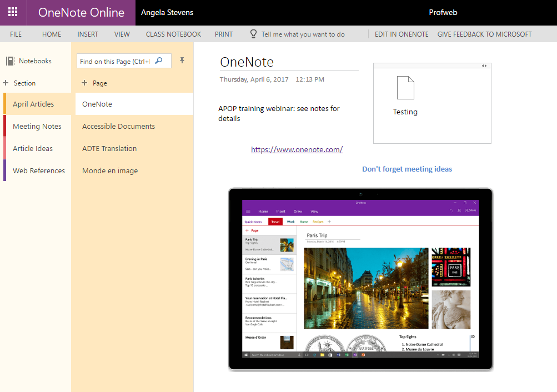557x392 pixels.
Task: Open the onenote.com hyperlink
Action: (297, 149)
